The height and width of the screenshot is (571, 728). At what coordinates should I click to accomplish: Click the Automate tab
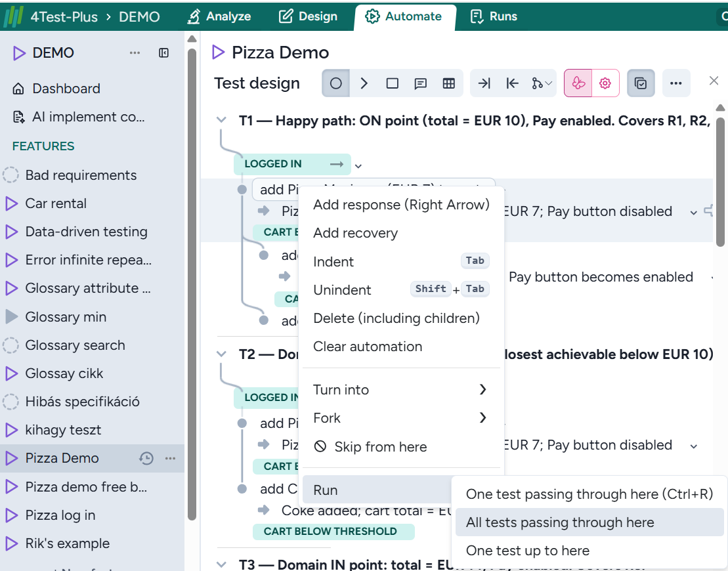(404, 16)
